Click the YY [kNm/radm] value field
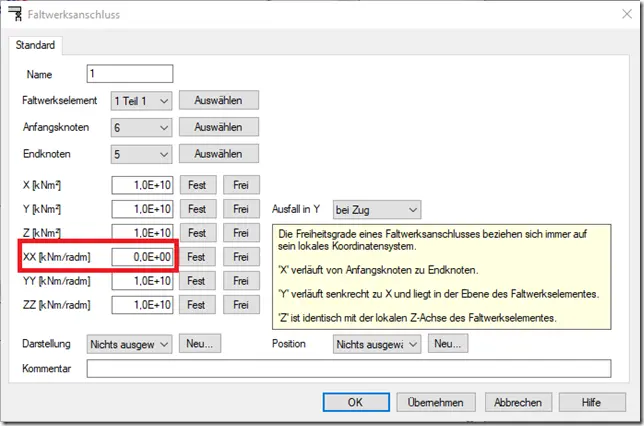644x426 pixels. point(142,281)
